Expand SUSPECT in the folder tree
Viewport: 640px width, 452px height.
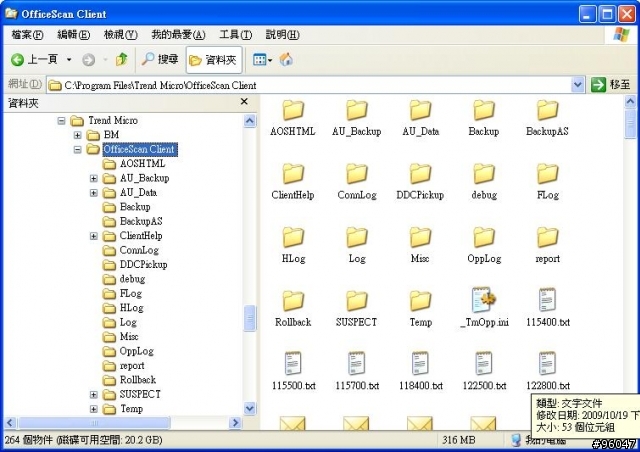click(94, 394)
